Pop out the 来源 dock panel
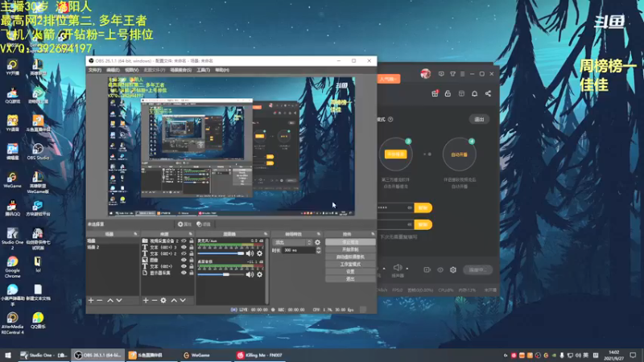 190,234
